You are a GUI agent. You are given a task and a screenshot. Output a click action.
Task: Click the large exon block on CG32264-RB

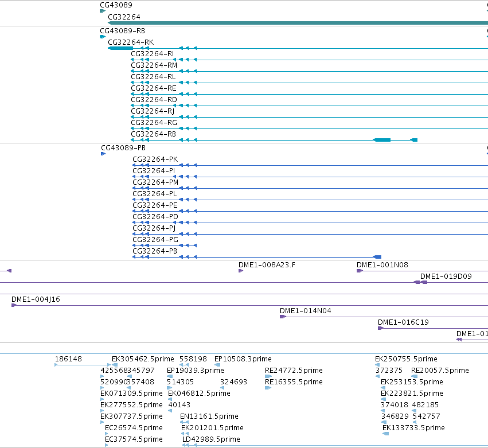click(x=382, y=140)
